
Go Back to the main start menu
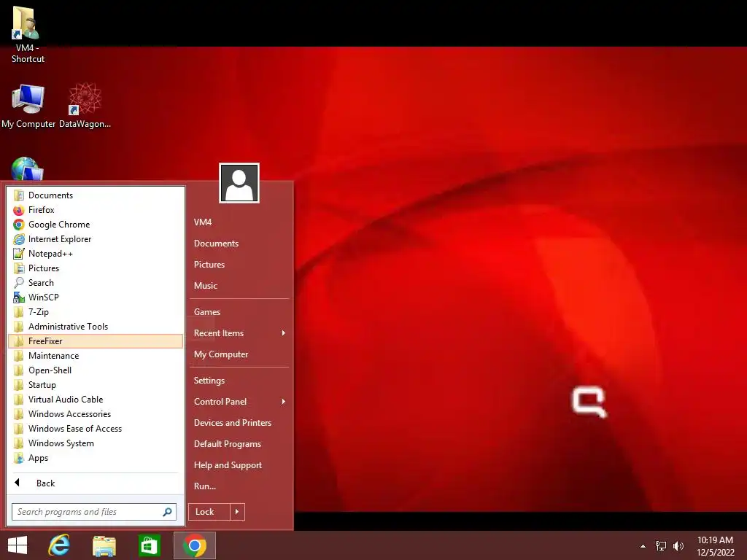(x=96, y=483)
